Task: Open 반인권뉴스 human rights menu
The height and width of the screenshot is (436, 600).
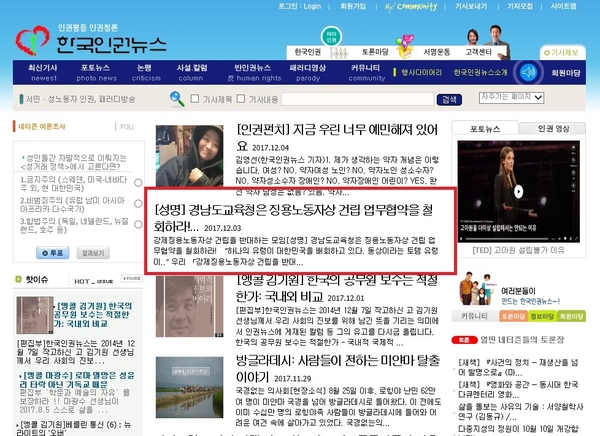Action: (x=254, y=72)
